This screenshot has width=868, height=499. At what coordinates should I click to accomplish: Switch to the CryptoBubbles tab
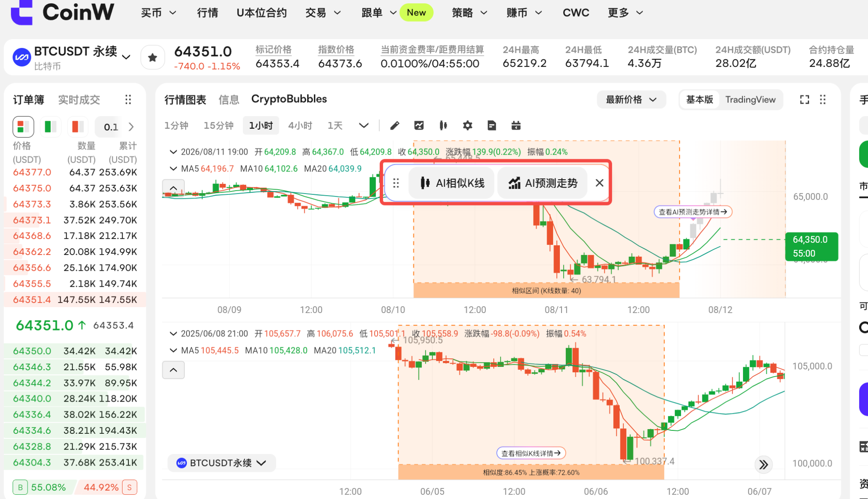pyautogui.click(x=289, y=99)
